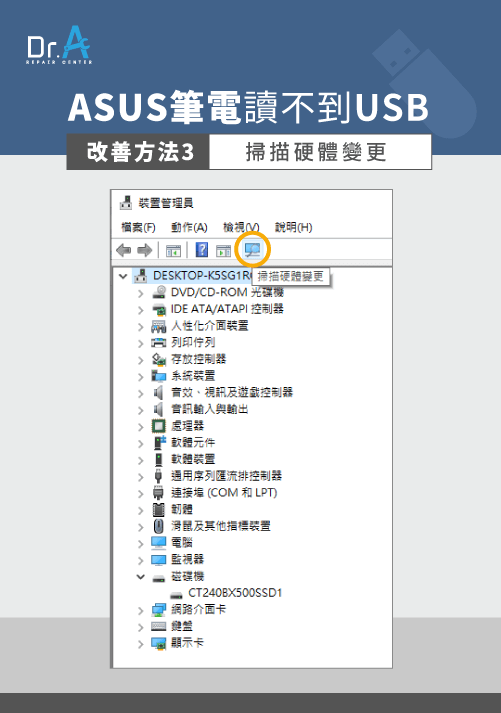Click the Dr.A Repair Center logo

pyautogui.click(x=59, y=45)
